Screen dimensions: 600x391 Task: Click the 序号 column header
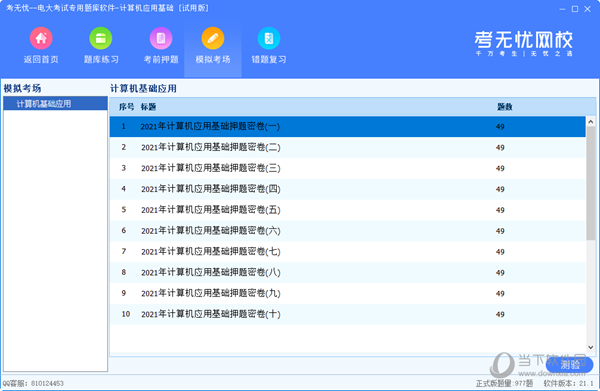(126, 107)
